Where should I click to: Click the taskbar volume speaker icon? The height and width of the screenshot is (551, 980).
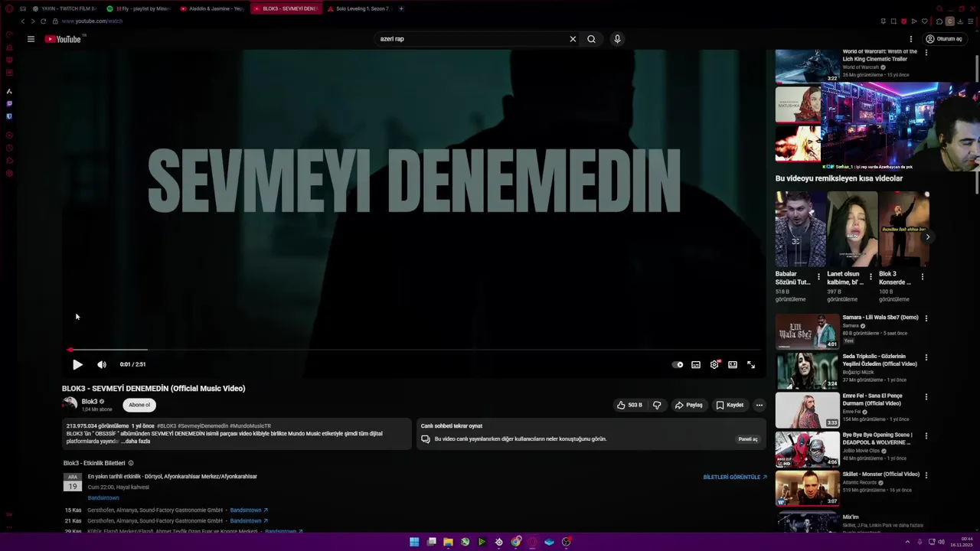[x=941, y=542]
